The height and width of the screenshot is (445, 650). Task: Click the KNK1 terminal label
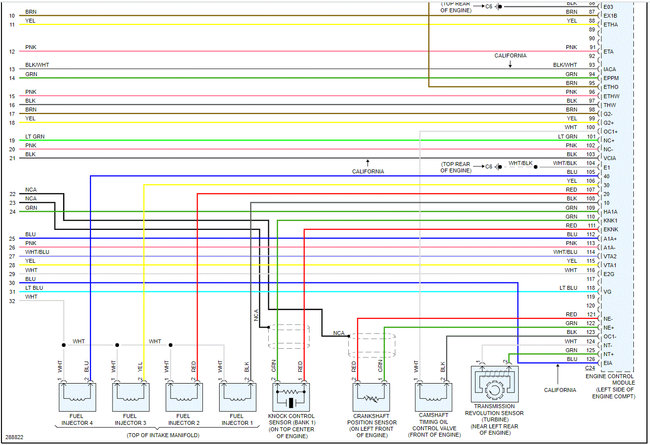(x=610, y=221)
